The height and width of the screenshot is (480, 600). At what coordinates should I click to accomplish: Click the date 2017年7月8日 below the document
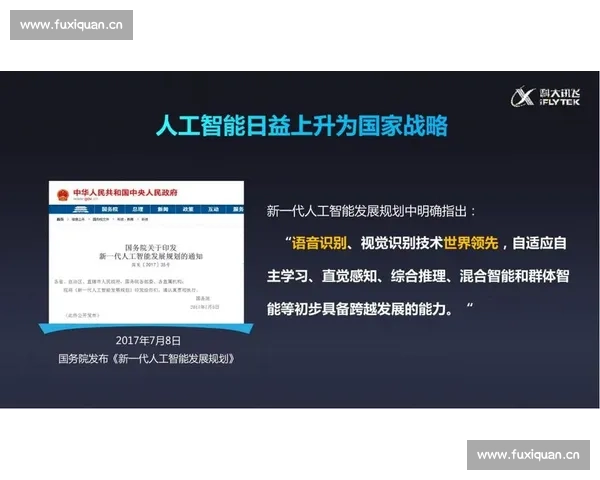[148, 340]
